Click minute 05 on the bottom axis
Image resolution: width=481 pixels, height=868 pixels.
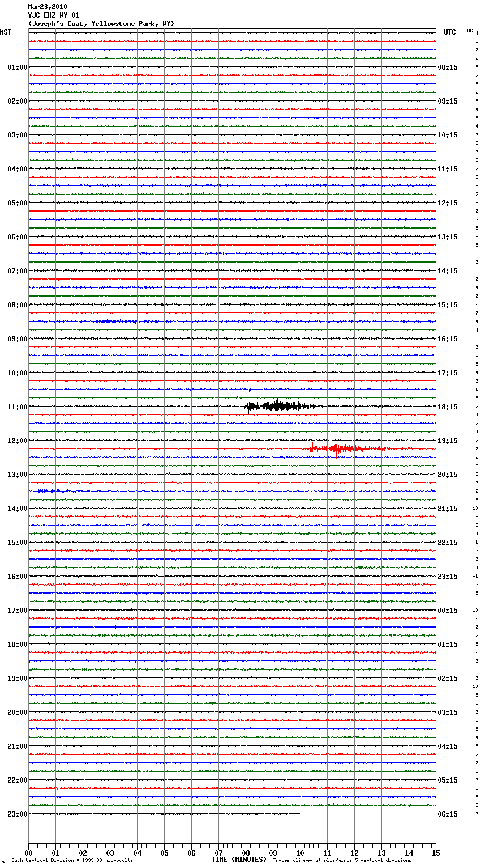[164, 853]
